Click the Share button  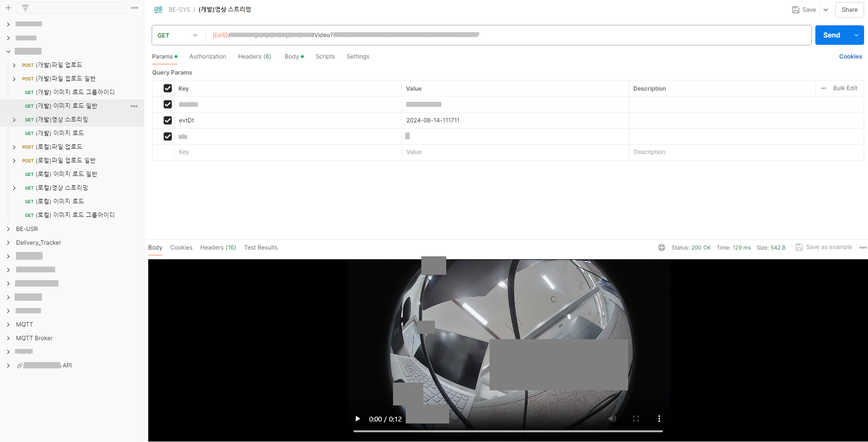[x=849, y=10]
